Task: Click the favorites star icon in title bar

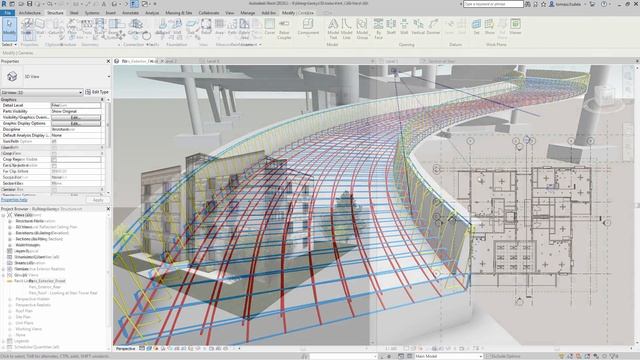Action: pos(543,4)
